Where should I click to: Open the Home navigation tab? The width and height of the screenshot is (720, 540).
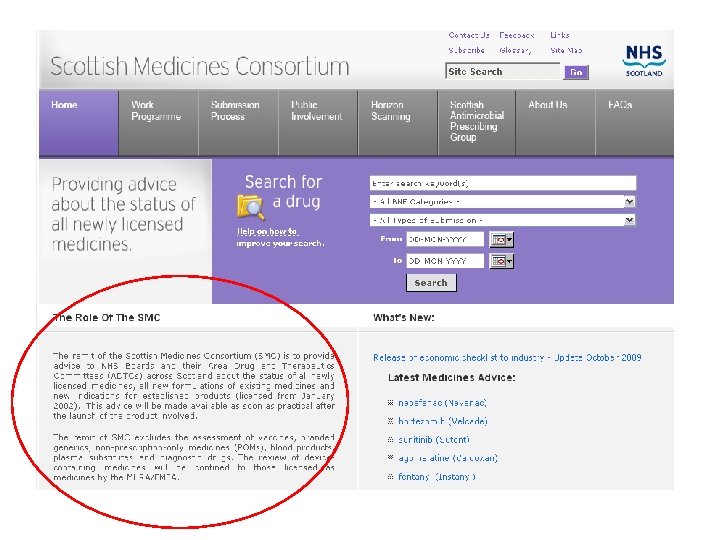tap(79, 123)
